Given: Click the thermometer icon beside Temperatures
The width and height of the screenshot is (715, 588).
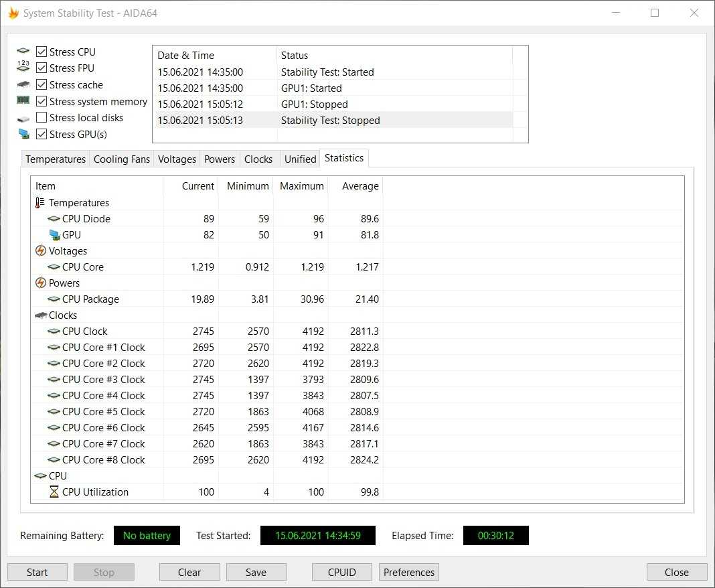Looking at the screenshot, I should pyautogui.click(x=40, y=203).
